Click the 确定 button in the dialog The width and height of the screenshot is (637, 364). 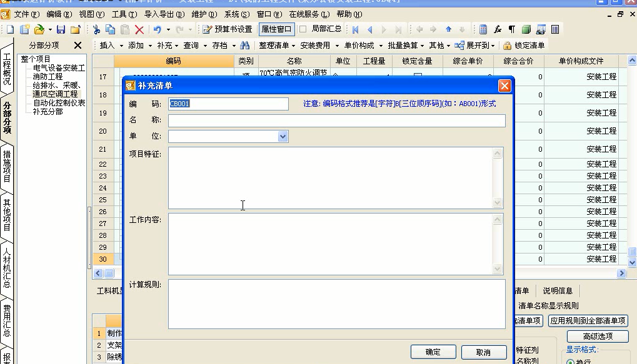433,352
